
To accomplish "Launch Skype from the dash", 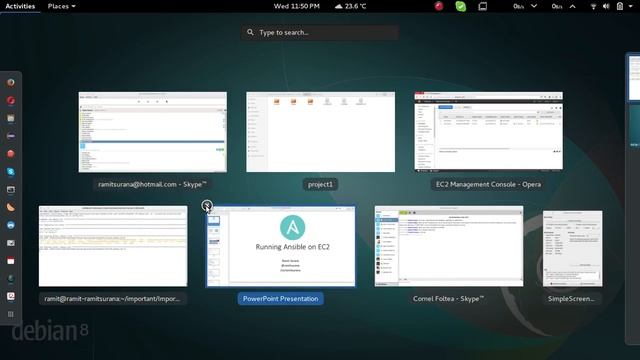I will (x=11, y=172).
